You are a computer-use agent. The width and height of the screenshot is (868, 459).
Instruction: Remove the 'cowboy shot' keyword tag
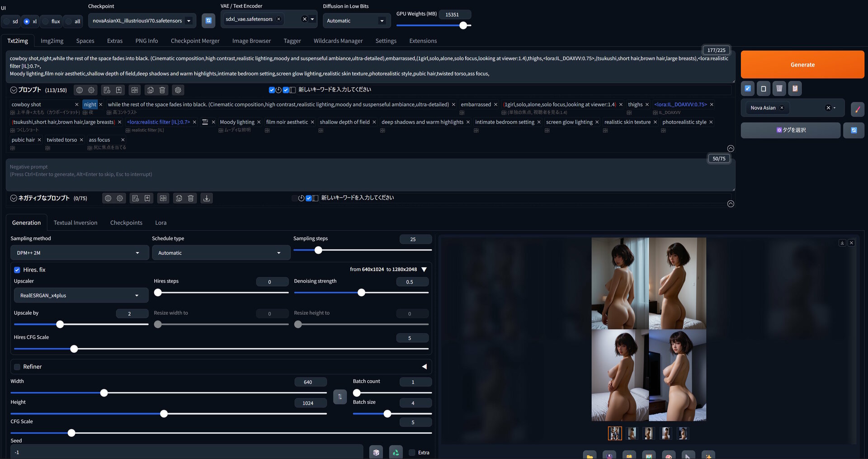[77, 104]
